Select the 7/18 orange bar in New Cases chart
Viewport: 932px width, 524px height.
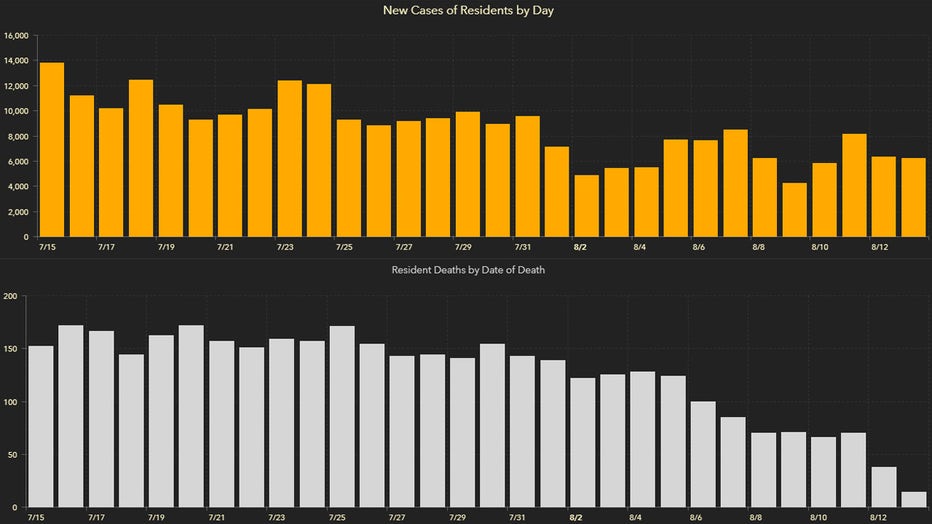[x=141, y=158]
